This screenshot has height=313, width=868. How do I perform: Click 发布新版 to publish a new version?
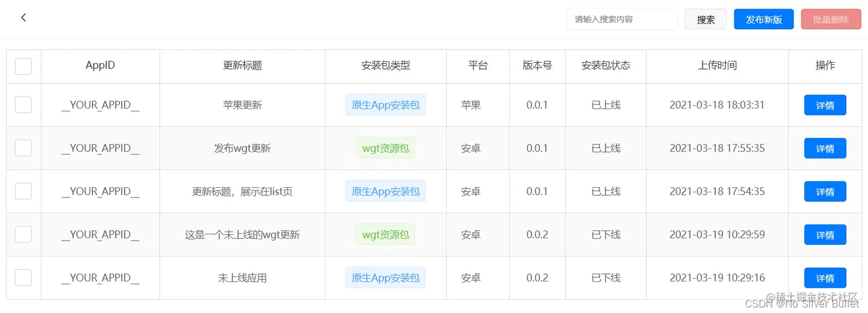click(764, 19)
